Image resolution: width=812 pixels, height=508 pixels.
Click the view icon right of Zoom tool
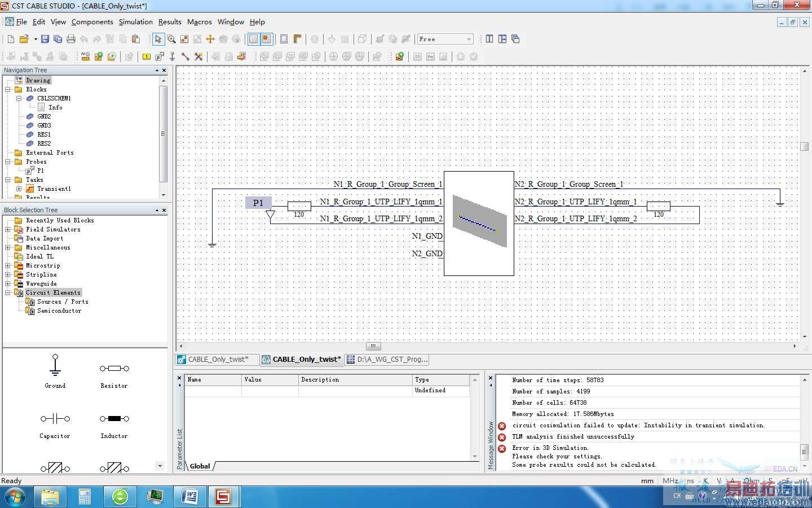(184, 39)
